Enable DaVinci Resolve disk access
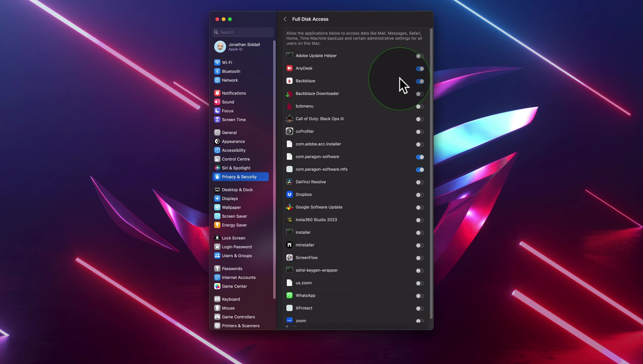Viewport: 643px width, 364px height. pos(420,182)
